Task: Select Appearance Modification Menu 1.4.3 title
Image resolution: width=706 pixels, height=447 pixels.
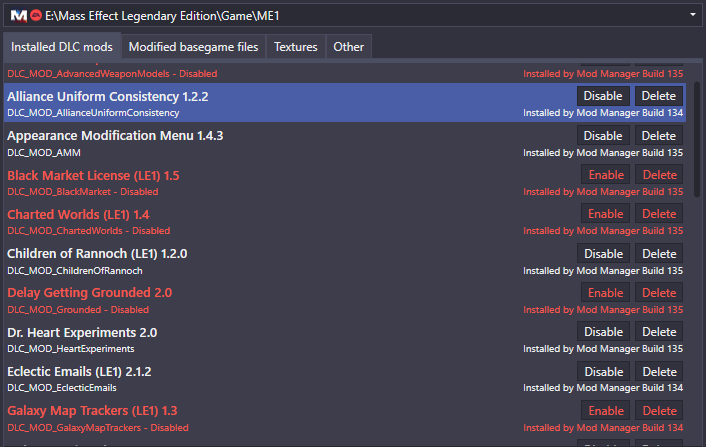Action: (115, 136)
